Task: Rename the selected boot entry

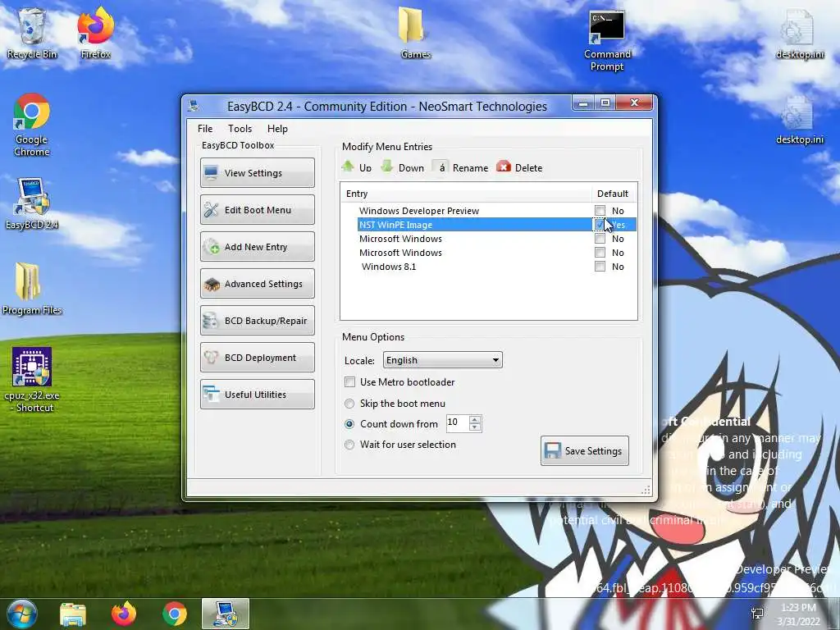Action: 461,167
